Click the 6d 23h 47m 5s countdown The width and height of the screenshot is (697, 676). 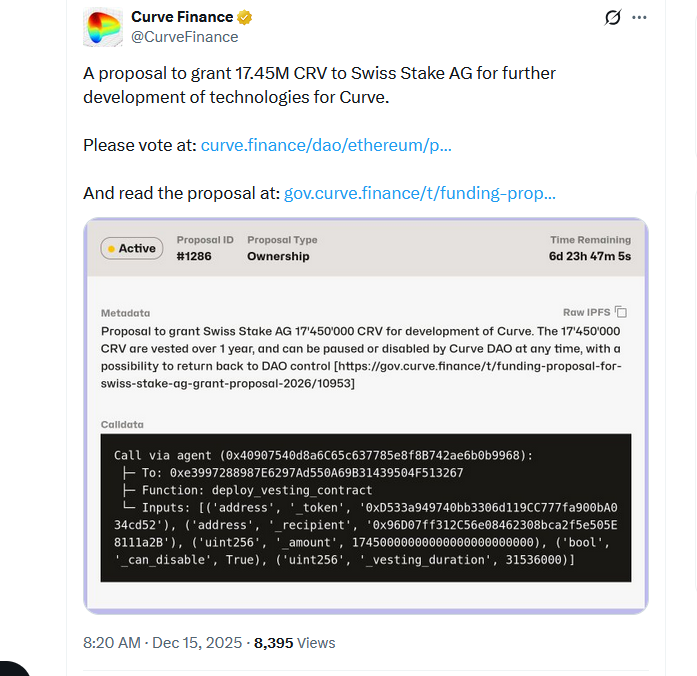point(590,257)
